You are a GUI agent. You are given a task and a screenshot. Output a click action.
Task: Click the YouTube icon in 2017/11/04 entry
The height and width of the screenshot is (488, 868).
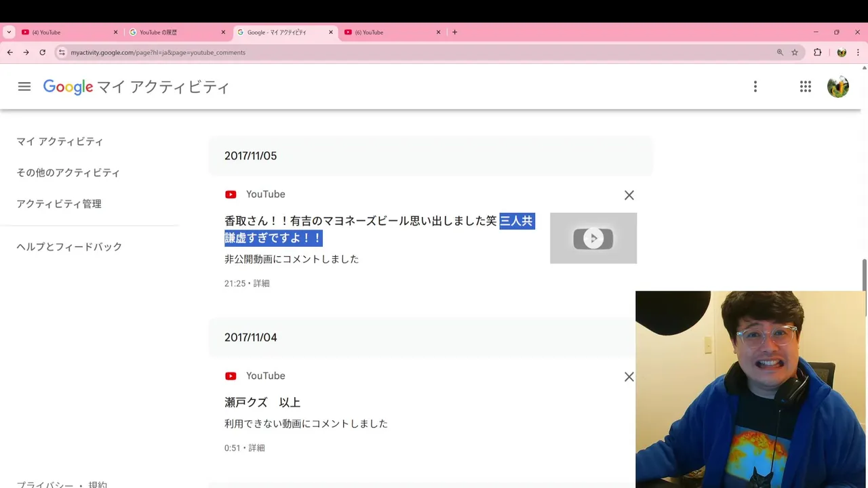pyautogui.click(x=231, y=376)
